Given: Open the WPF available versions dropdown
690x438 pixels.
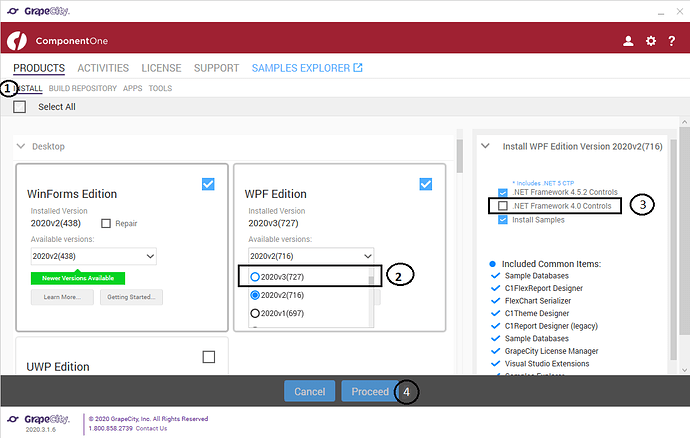Looking at the screenshot, I should pyautogui.click(x=311, y=256).
